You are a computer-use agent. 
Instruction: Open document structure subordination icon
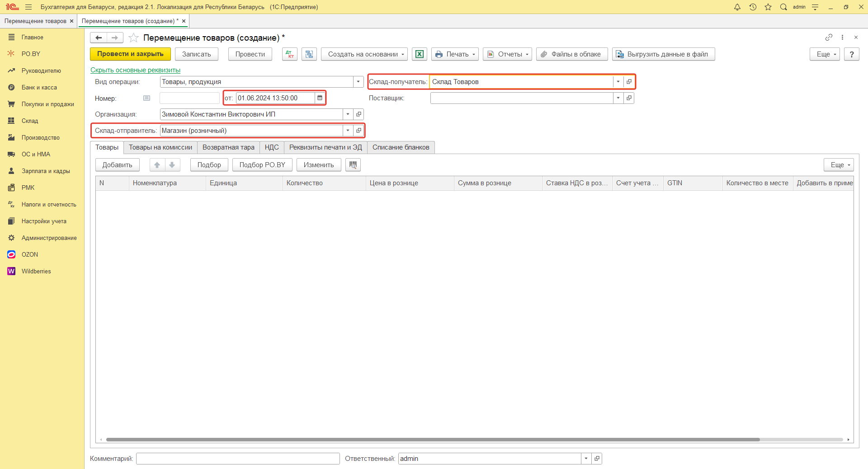(309, 54)
